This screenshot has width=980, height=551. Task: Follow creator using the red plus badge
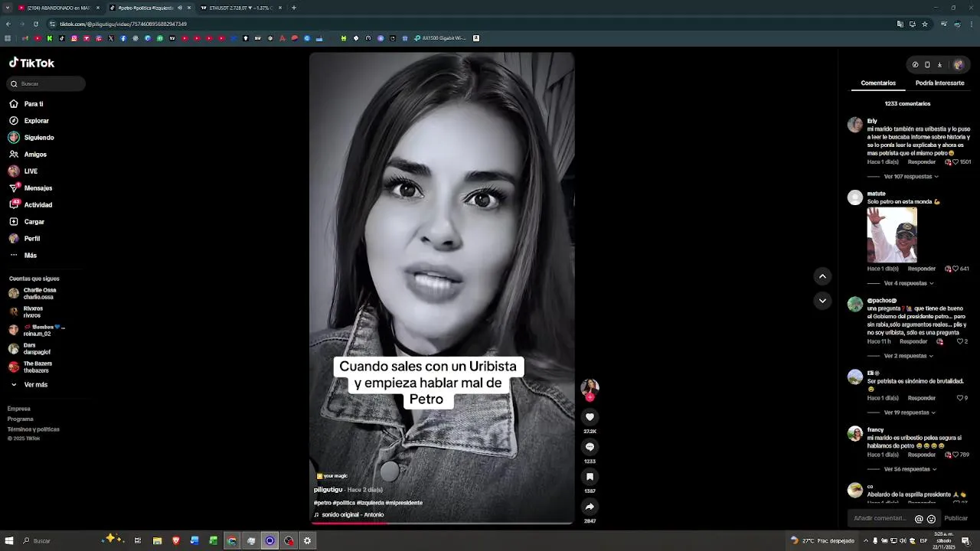(590, 397)
